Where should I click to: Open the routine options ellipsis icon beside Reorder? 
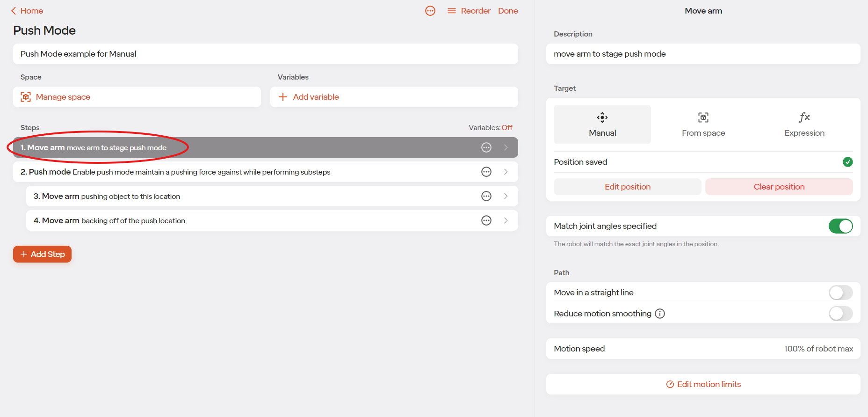430,11
